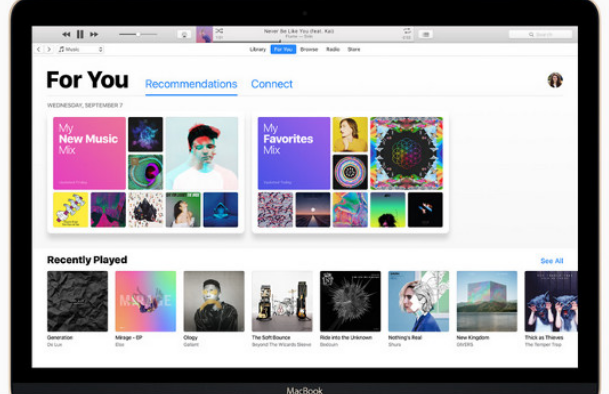Click in the Search field
The image size is (609, 394).
pos(540,35)
